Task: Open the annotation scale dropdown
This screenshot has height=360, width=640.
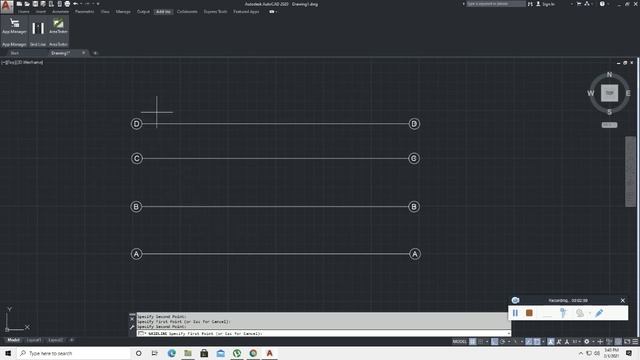Action: [x=576, y=342]
